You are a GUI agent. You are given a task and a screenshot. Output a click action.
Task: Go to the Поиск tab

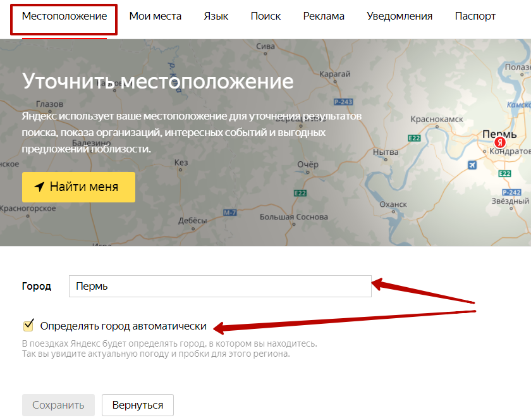point(265,16)
